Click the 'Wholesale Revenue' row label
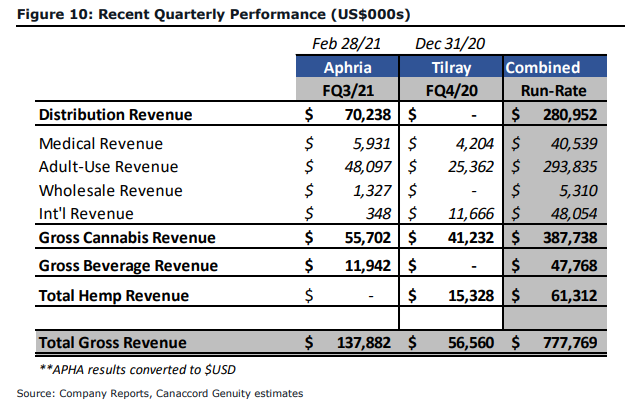This screenshot has height=416, width=629. coord(111,191)
